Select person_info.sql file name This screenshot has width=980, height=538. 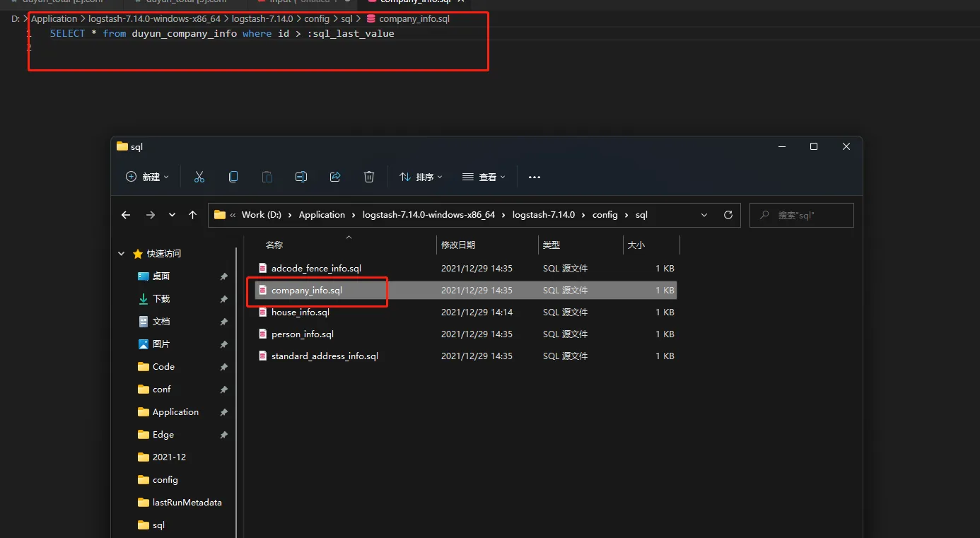point(303,334)
